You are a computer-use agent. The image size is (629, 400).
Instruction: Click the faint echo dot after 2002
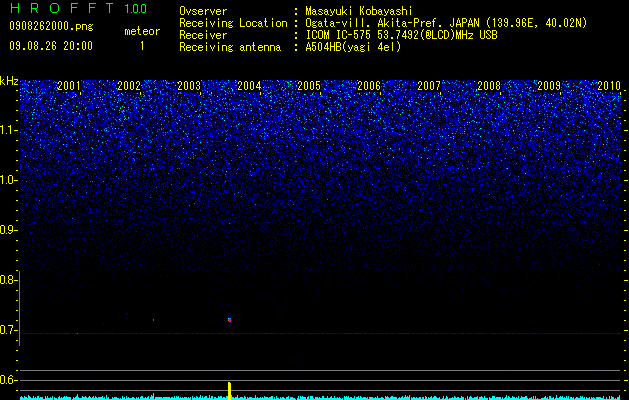click(153, 320)
